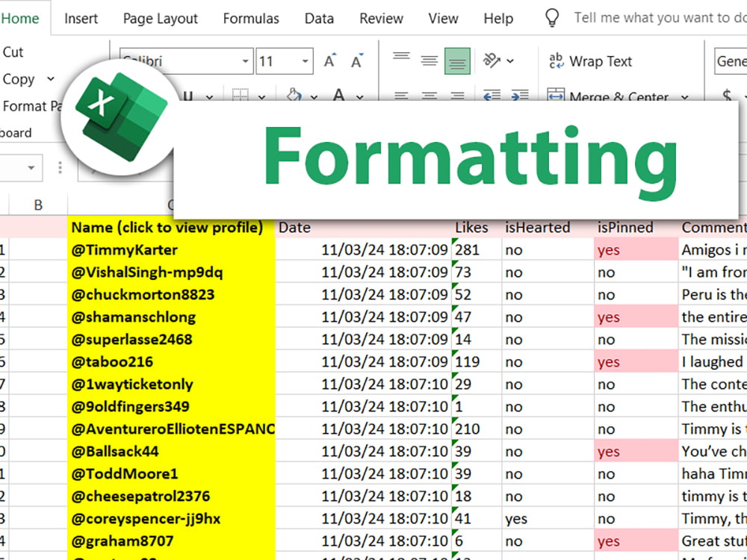Click the pink isPinned yes cell for @graham8707
The height and width of the screenshot is (560, 747).
pyautogui.click(x=636, y=541)
